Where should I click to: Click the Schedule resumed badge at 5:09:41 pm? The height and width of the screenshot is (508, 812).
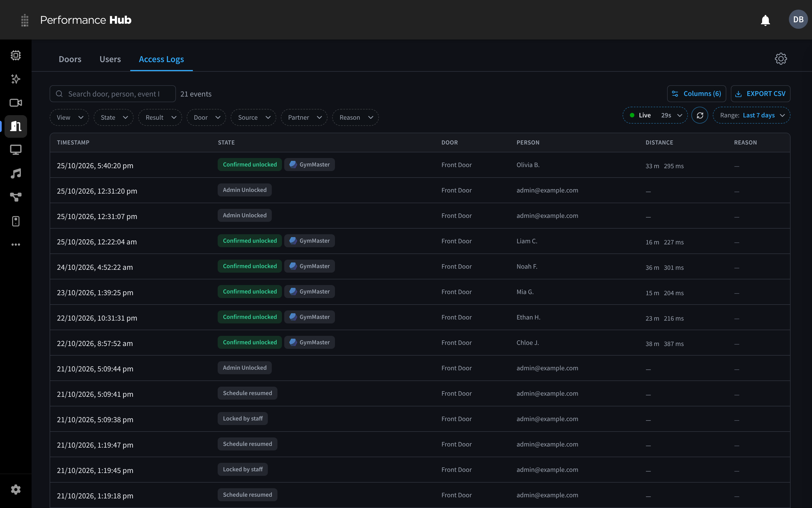[x=248, y=393]
